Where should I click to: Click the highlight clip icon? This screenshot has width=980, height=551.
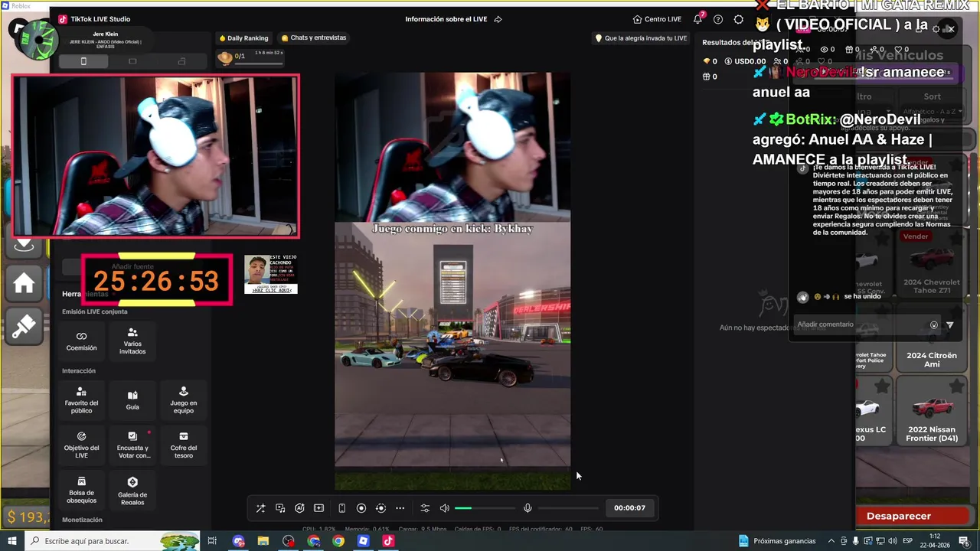[x=319, y=508]
